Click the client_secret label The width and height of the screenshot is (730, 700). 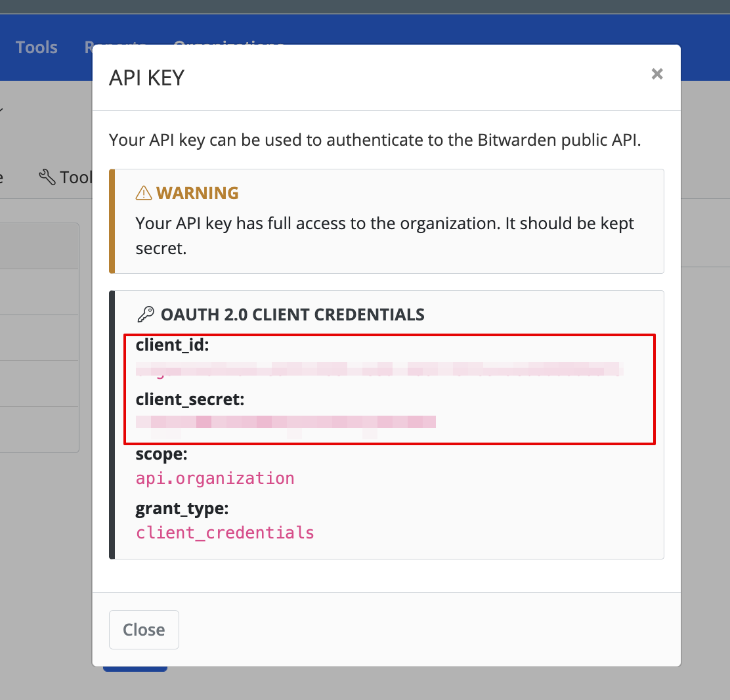pos(190,399)
